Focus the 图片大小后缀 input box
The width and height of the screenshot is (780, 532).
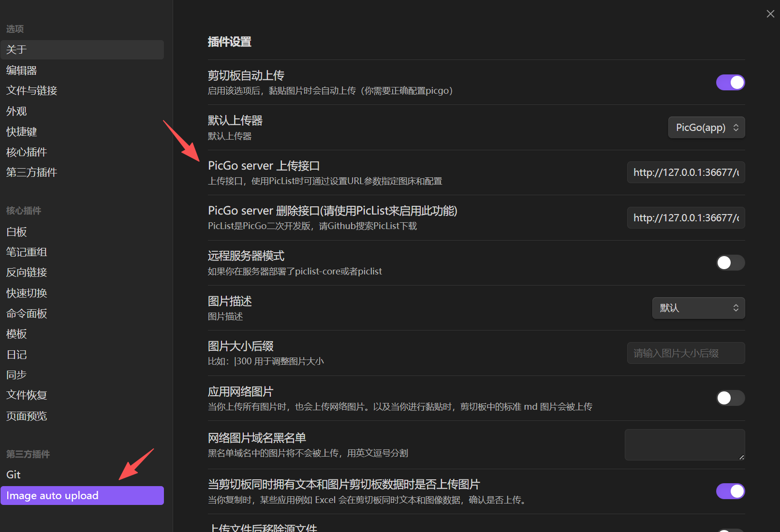click(685, 353)
